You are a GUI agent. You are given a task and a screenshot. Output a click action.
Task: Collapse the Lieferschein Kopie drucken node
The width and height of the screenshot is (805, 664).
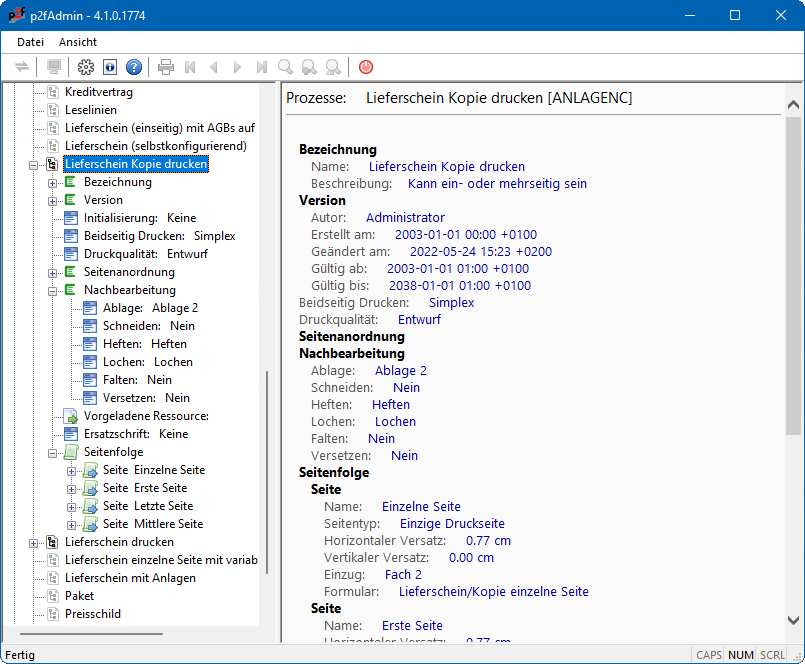(x=34, y=164)
